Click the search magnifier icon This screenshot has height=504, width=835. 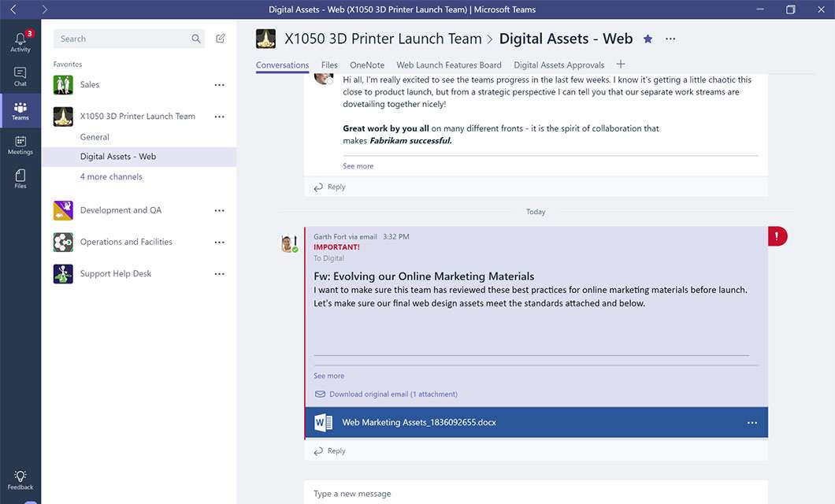click(196, 39)
